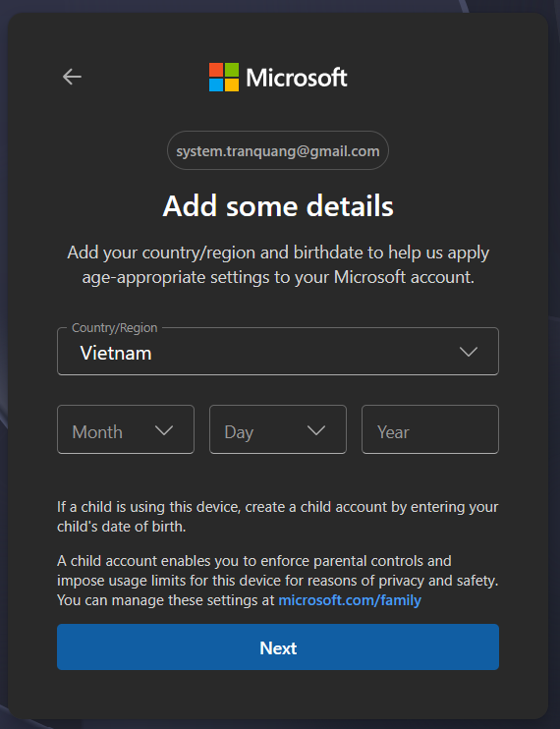This screenshot has height=729, width=560.
Task: Click the selected value 'Vietnam' text
Action: coord(116,354)
